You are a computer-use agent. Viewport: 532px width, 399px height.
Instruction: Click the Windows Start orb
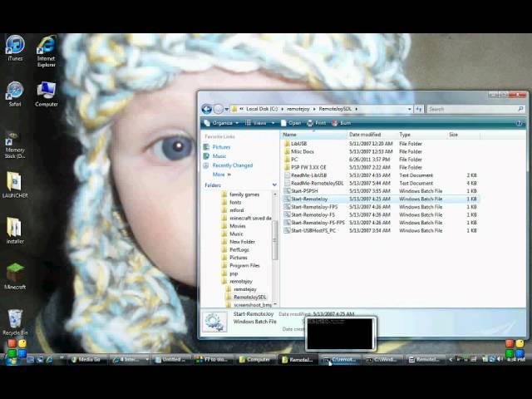(x=12, y=360)
